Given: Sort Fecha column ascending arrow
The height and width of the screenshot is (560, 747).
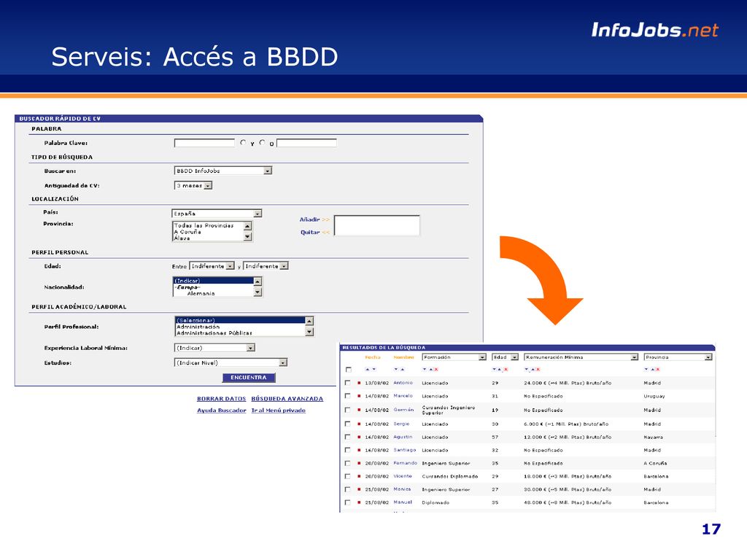Looking at the screenshot, I should pyautogui.click(x=368, y=369).
